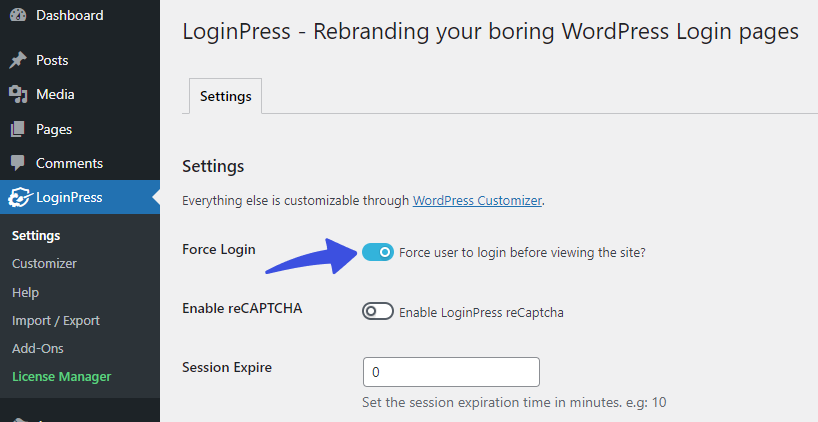Click the Comments speech bubble icon
The width and height of the screenshot is (818, 422).
click(18, 163)
